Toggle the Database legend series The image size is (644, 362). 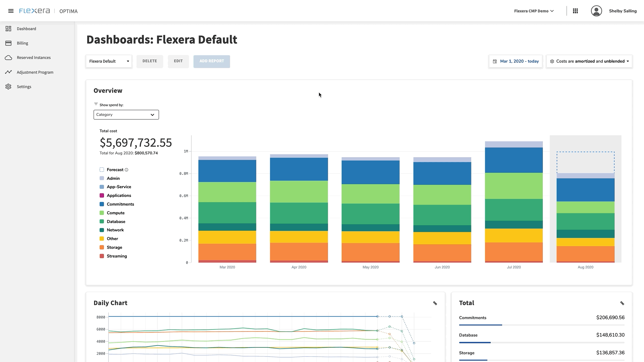pos(112,221)
